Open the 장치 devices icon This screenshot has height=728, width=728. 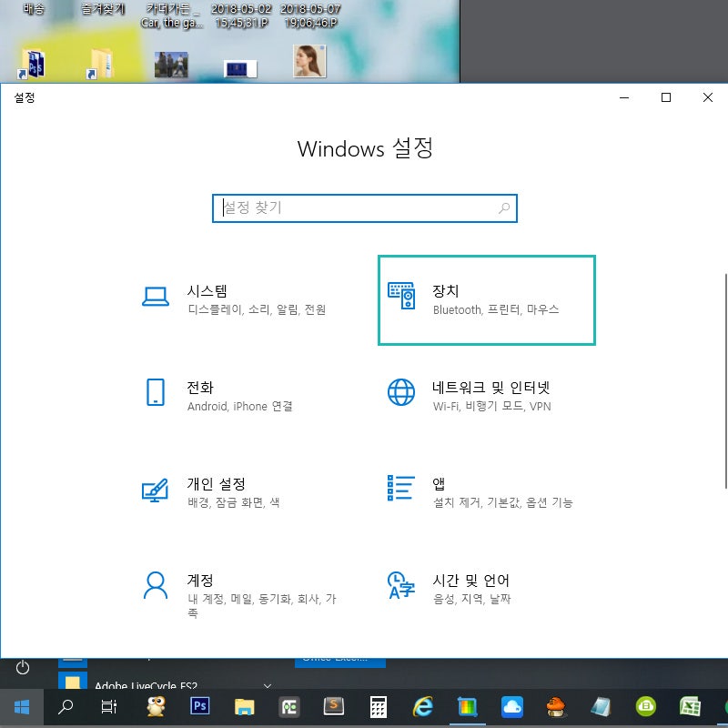[x=401, y=296]
